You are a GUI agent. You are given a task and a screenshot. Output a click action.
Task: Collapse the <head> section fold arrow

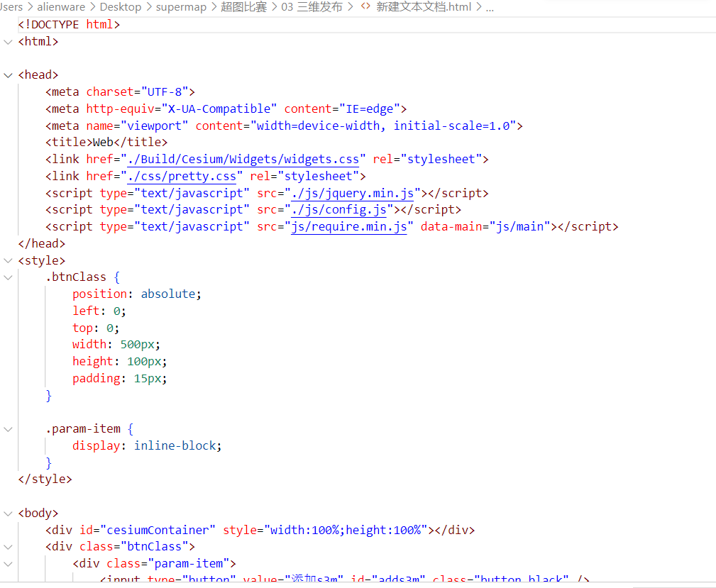pyautogui.click(x=8, y=75)
